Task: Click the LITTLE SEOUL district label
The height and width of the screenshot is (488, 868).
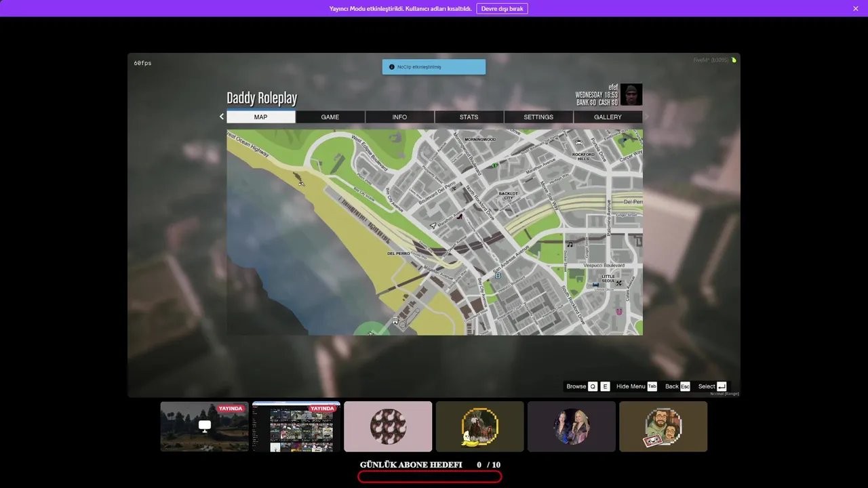Action: pos(608,279)
